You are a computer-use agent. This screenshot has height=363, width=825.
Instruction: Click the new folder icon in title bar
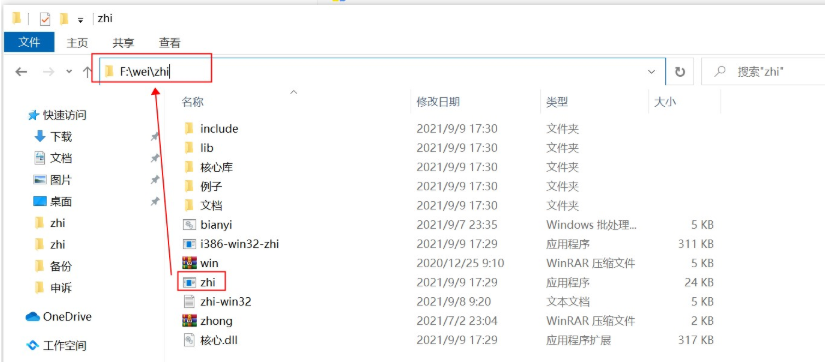[64, 19]
